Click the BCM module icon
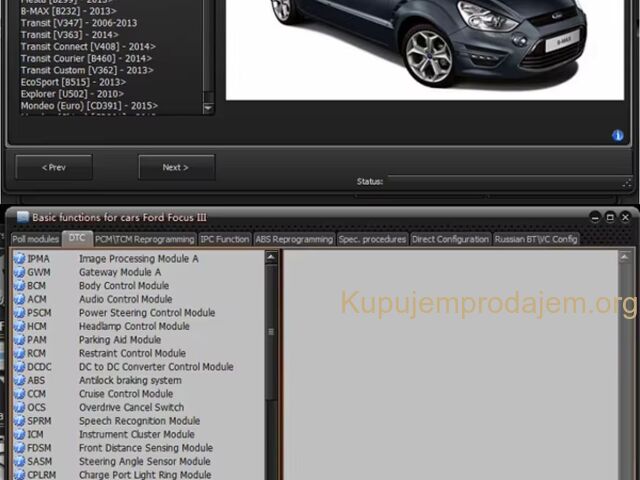640x480 pixels. 19,286
